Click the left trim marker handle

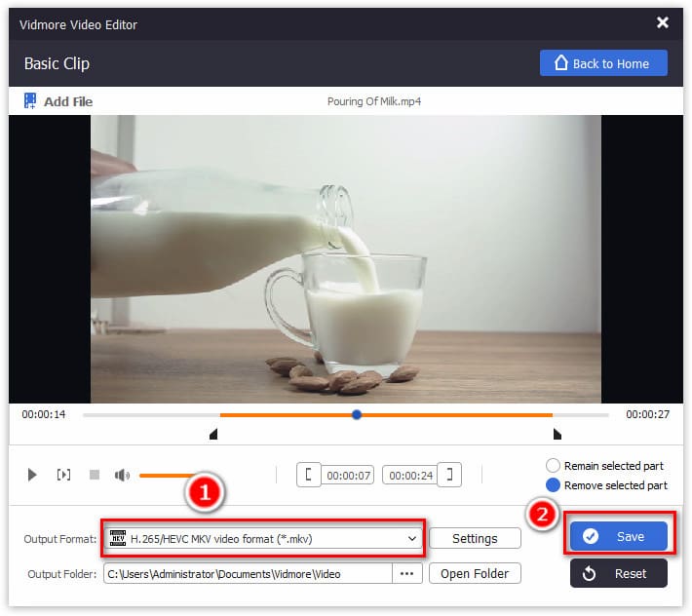coord(213,435)
